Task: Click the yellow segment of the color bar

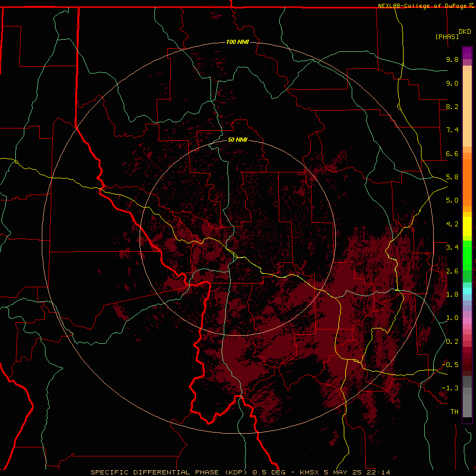Action: [467, 226]
